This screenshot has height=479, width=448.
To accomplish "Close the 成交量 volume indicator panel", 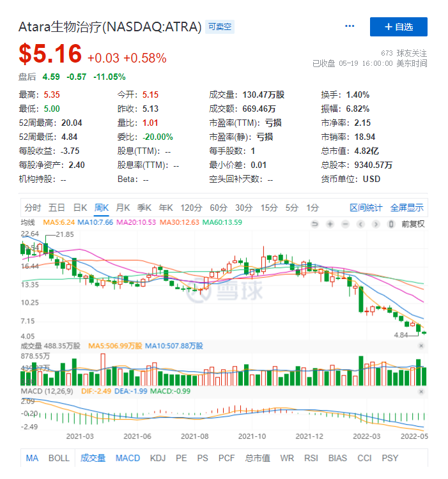I will [421, 346].
